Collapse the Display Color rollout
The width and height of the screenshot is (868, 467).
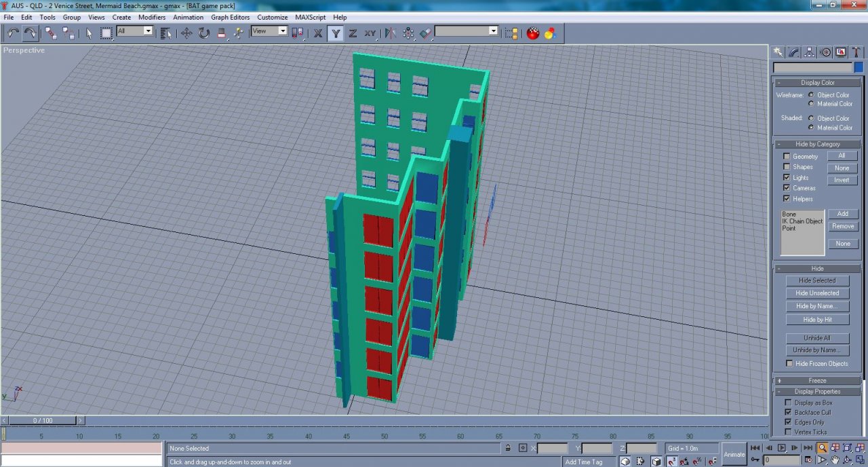817,83
